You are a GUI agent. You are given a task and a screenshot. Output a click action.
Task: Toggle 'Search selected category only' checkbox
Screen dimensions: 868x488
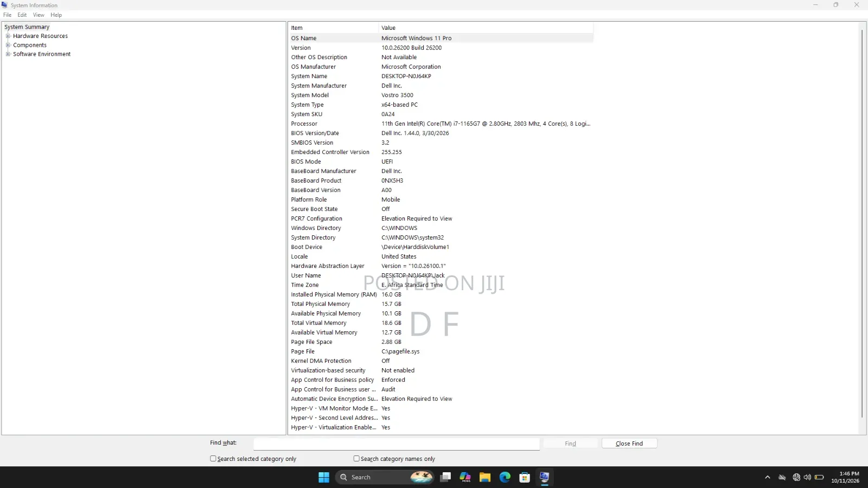213,459
